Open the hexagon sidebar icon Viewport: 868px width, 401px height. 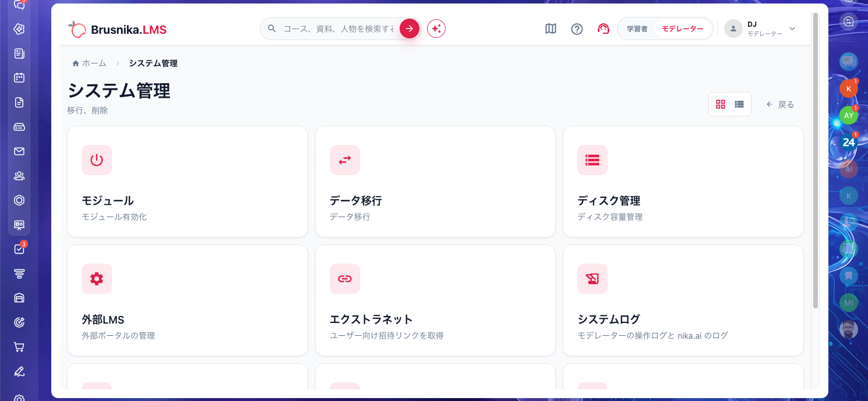pyautogui.click(x=19, y=200)
